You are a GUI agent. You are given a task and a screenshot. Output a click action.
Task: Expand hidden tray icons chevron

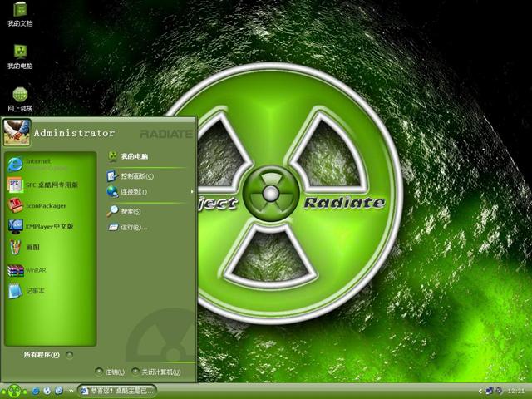pyautogui.click(x=480, y=392)
